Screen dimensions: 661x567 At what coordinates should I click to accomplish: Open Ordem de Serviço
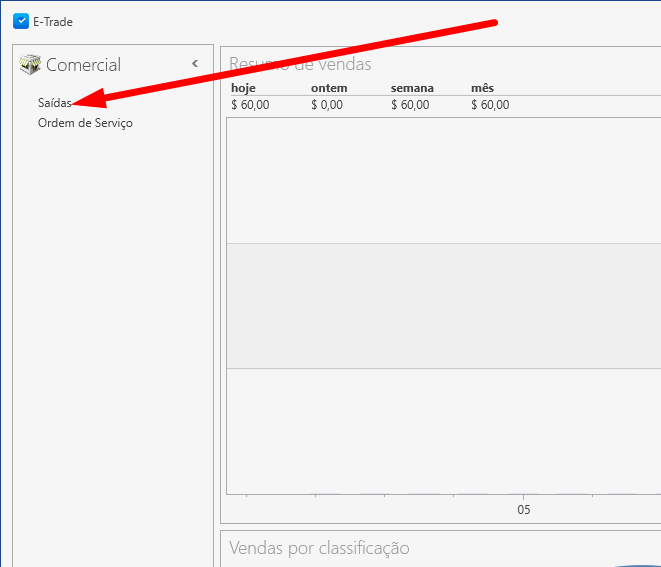point(85,123)
